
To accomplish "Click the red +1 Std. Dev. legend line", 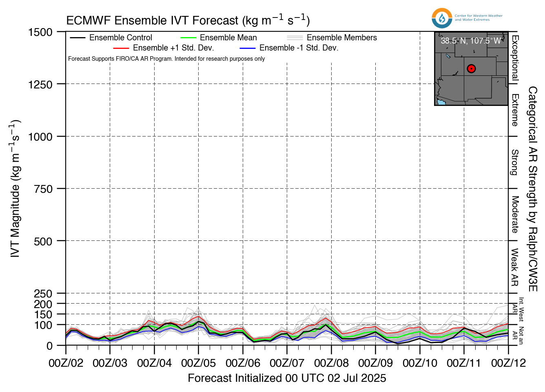I will click(121, 48).
